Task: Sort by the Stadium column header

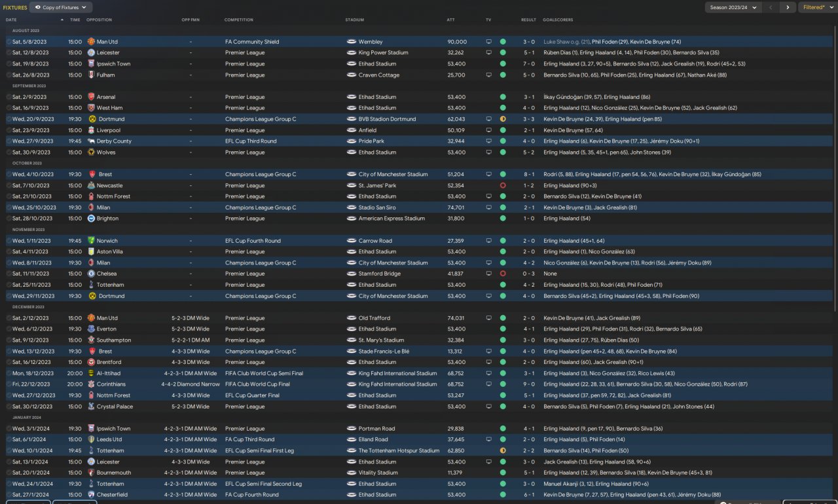Action: pyautogui.click(x=354, y=20)
